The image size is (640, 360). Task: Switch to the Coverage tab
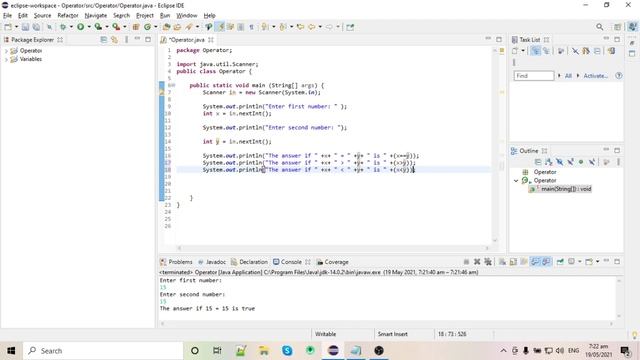click(333, 262)
